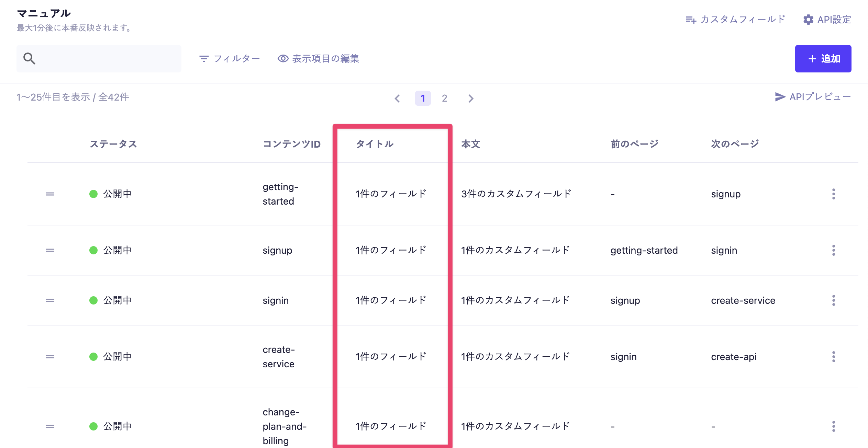This screenshot has width=868, height=448.
Task: Open three-dot menu for getting-started row
Action: click(x=833, y=194)
